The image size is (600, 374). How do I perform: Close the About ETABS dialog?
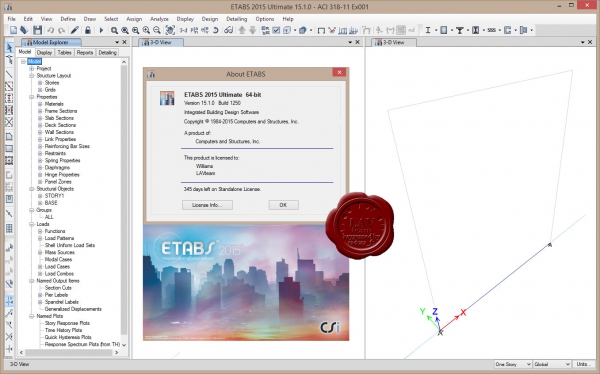pos(339,73)
